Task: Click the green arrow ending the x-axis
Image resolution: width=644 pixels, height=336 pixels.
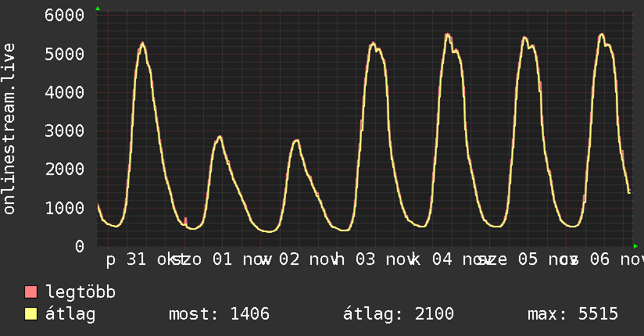Action: (x=635, y=246)
